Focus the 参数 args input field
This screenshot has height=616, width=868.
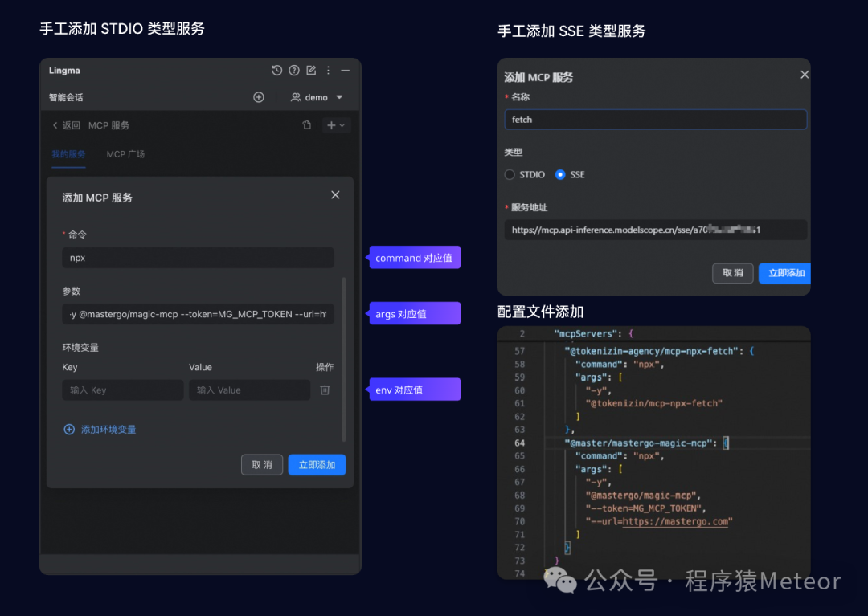click(198, 314)
